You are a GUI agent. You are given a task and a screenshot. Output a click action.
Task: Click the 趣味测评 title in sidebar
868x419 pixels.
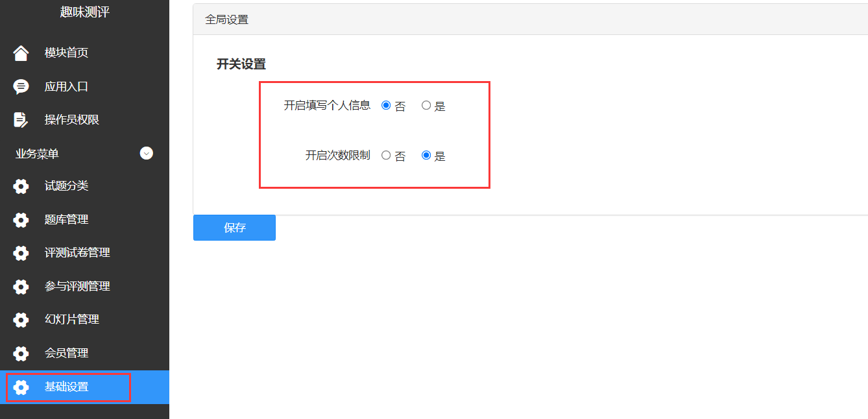tap(84, 12)
